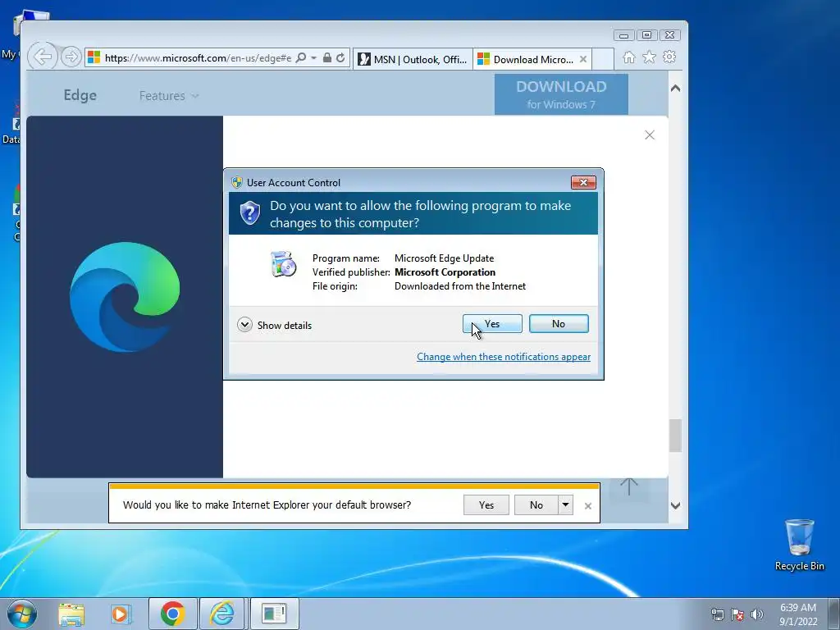
Task: Click the UAC shield question icon
Action: pos(249,213)
